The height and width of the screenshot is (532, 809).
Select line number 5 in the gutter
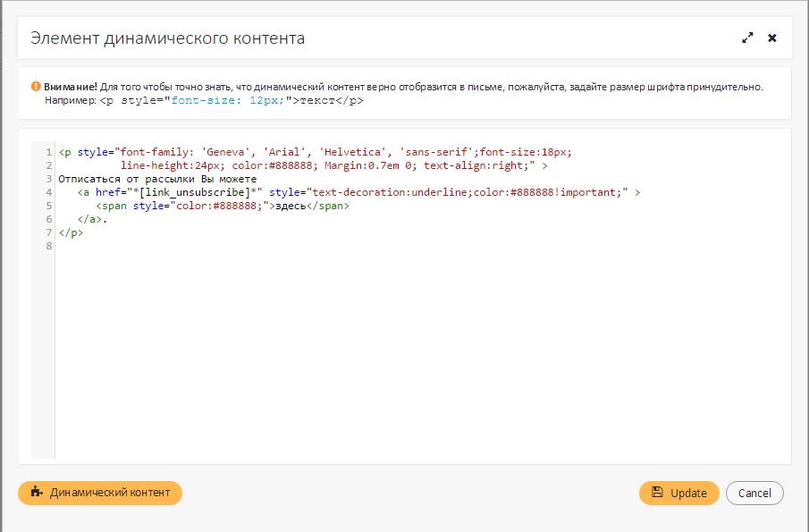tap(47, 206)
